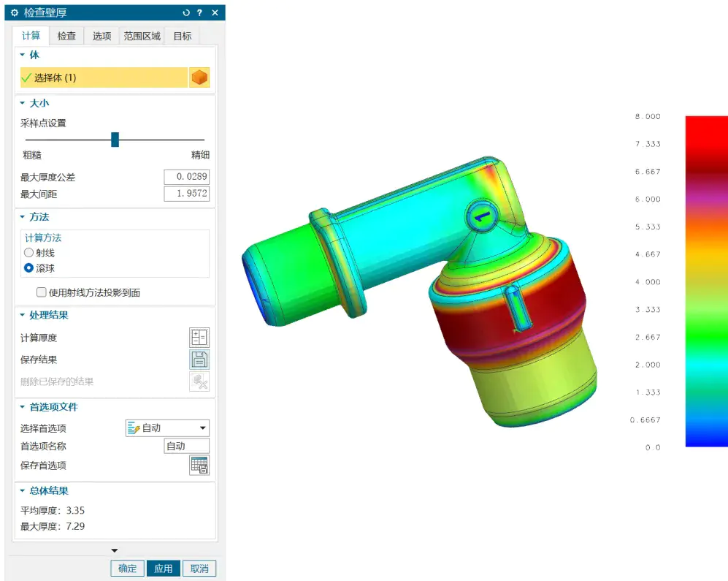This screenshot has width=728, height=581.
Task: Click the 计算厚度 calculator icon
Action: coord(199,338)
